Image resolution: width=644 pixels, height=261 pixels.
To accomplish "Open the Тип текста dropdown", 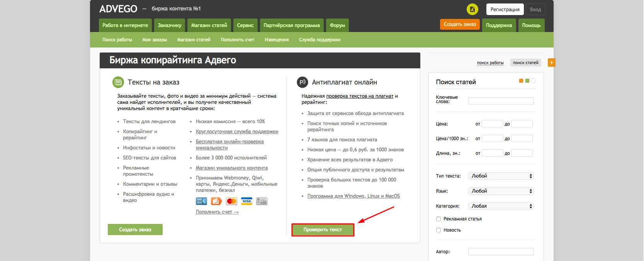I will pos(501,176).
